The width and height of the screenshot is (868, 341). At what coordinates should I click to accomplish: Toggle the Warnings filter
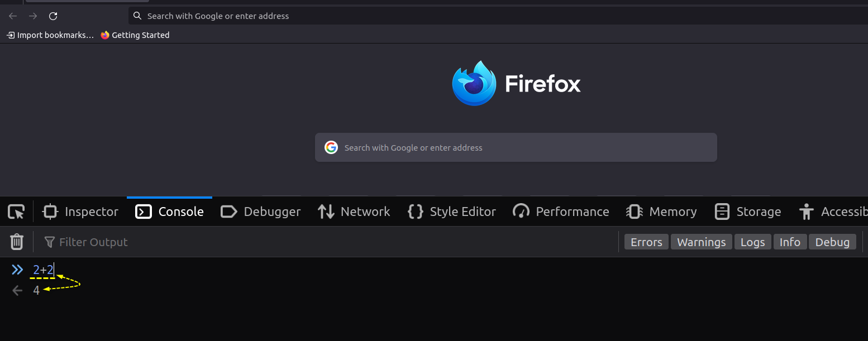pyautogui.click(x=701, y=242)
